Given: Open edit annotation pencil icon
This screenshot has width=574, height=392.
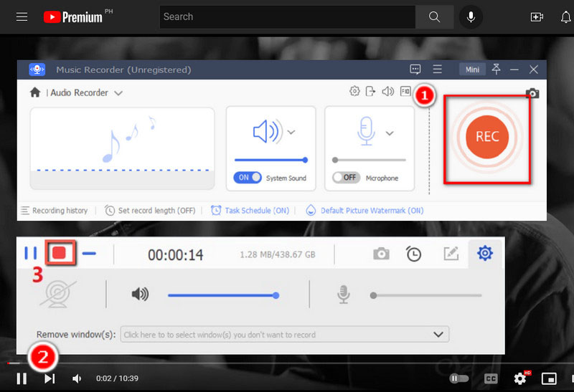Looking at the screenshot, I should coord(451,254).
